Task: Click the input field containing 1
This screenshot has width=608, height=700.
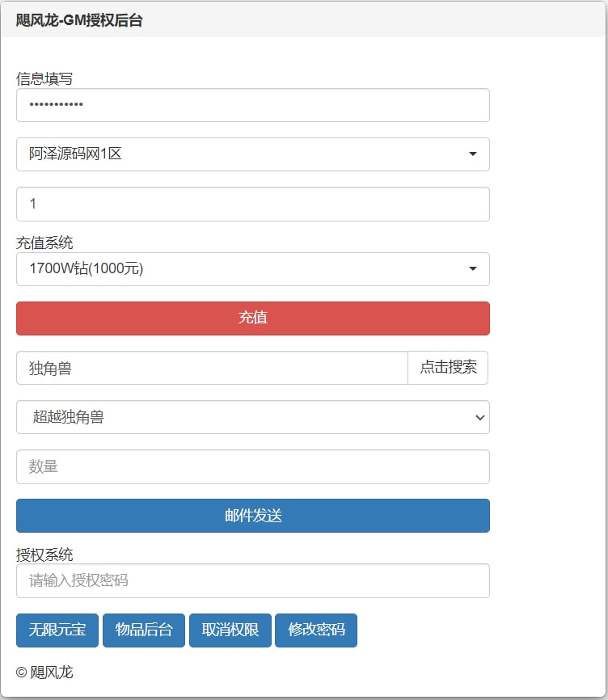Action: tap(252, 204)
